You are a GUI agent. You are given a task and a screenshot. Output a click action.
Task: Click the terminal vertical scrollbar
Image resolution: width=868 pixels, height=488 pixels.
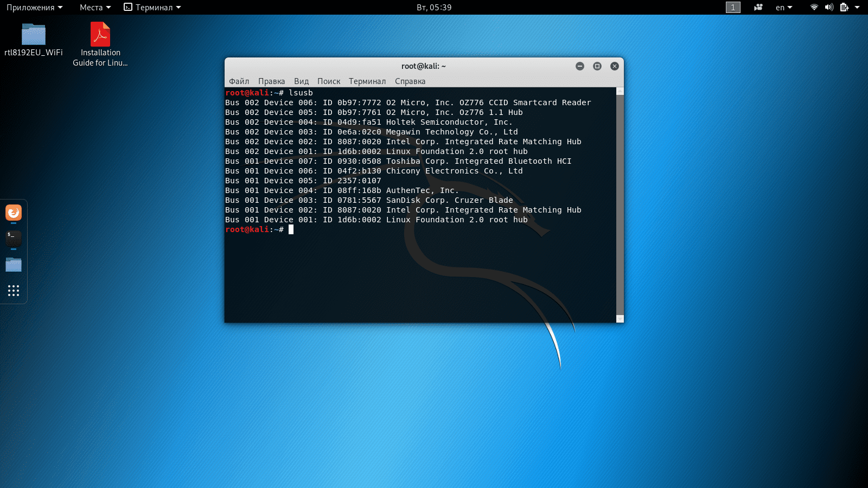pos(620,205)
